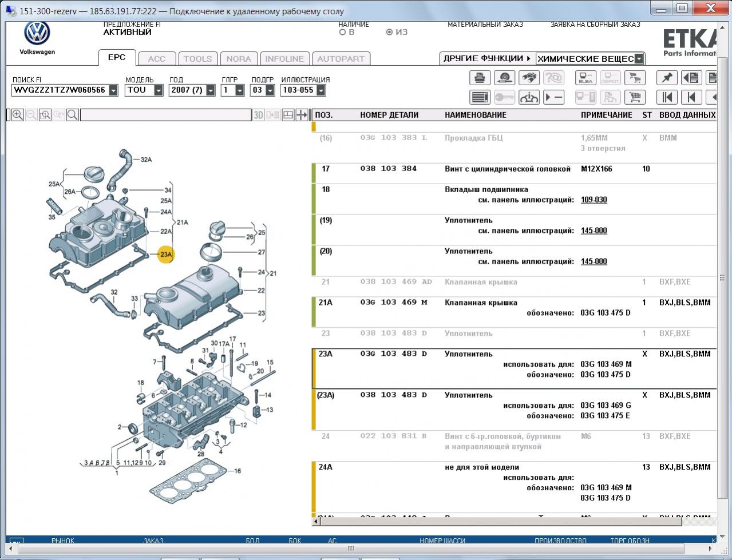Click the Volkswagen logo

37,34
